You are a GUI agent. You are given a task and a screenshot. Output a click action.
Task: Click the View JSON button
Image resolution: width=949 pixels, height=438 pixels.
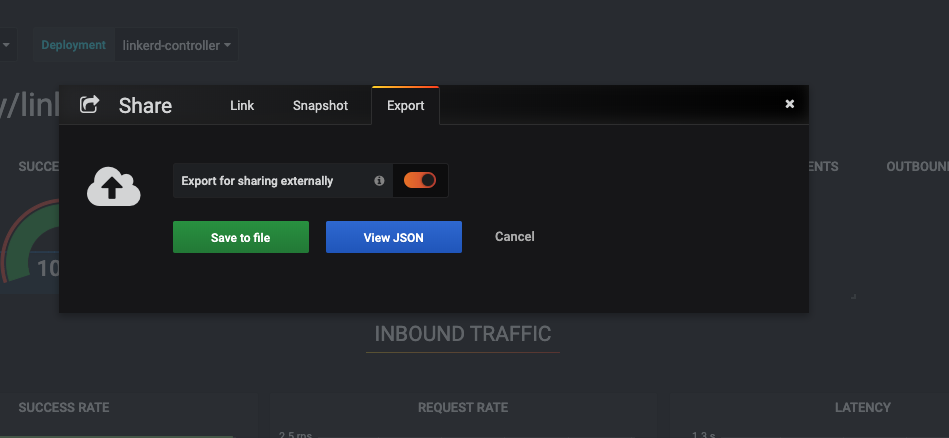pyautogui.click(x=394, y=237)
